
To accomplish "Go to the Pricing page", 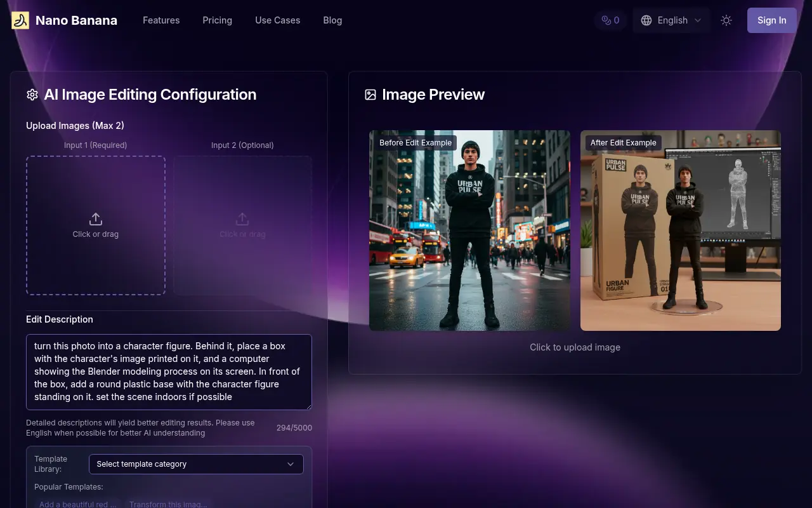I will 217,20.
